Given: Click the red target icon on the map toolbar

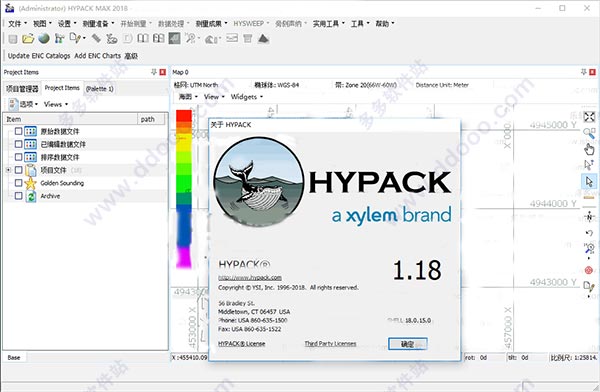Looking at the screenshot, I should click(x=589, y=270).
